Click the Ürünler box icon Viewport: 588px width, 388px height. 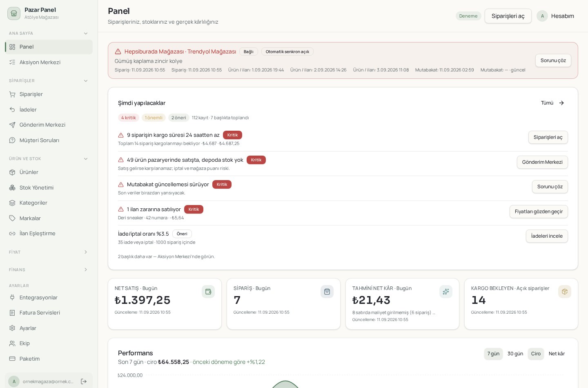(12, 172)
